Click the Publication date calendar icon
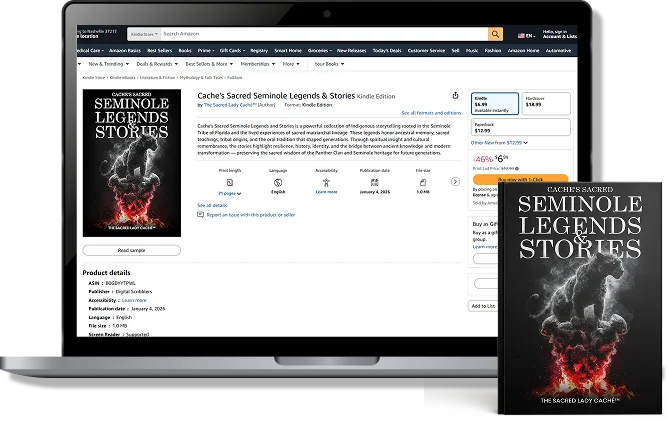The width and height of the screenshot is (668, 421). tap(374, 183)
